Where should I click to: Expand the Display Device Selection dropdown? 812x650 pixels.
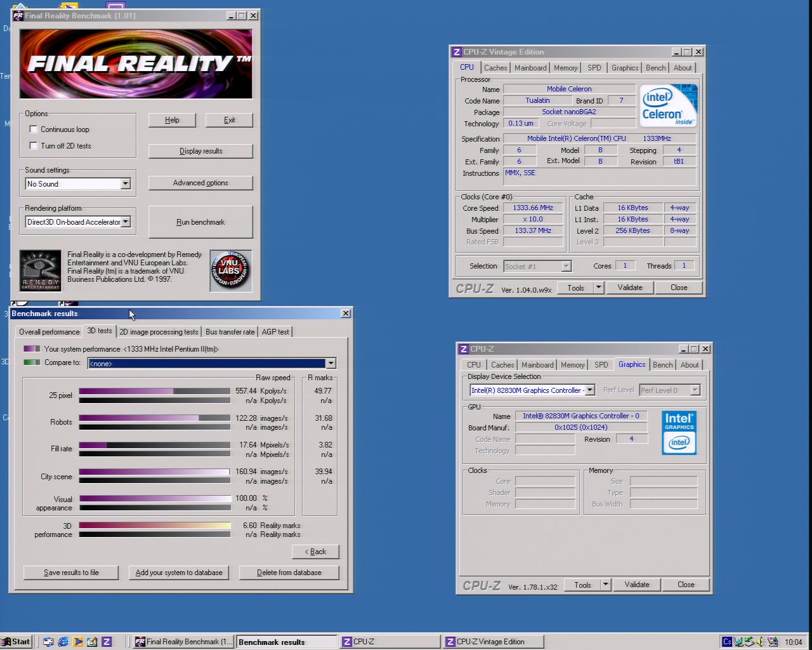coord(590,390)
